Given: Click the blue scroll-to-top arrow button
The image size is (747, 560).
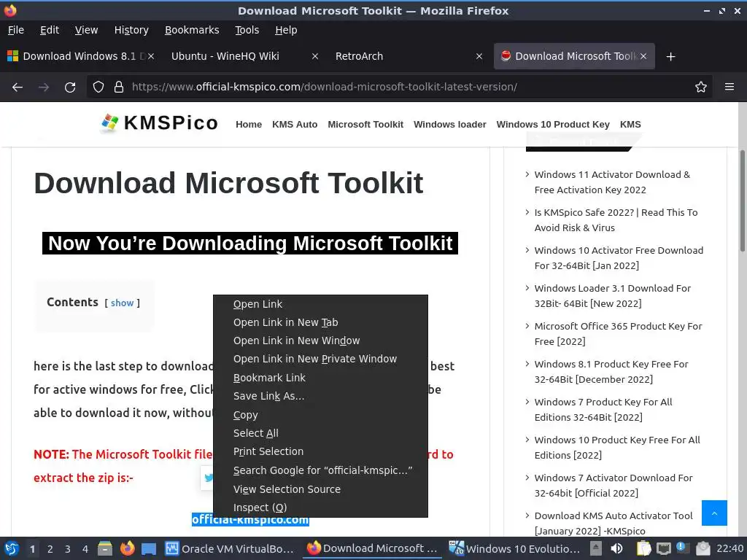Looking at the screenshot, I should 714,513.
